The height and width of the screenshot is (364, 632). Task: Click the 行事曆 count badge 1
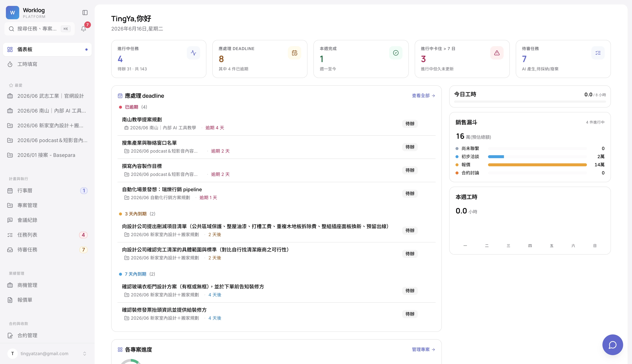click(84, 190)
